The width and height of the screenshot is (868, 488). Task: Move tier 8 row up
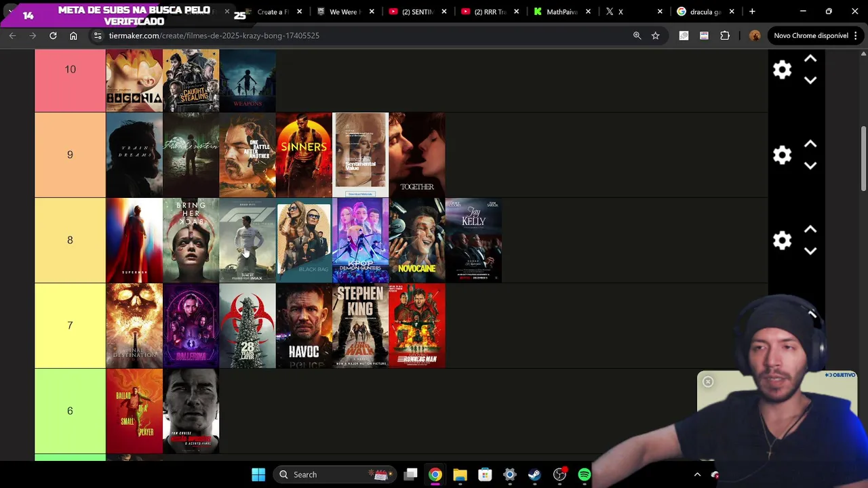[810, 230]
